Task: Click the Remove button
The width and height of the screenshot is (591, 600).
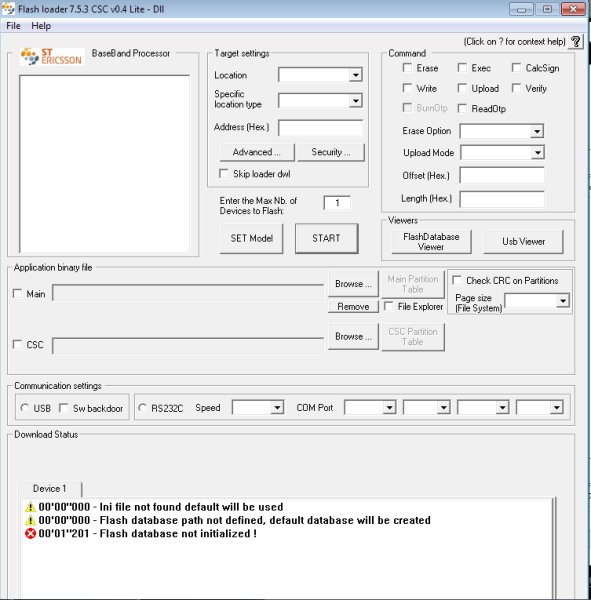Action: pyautogui.click(x=353, y=307)
